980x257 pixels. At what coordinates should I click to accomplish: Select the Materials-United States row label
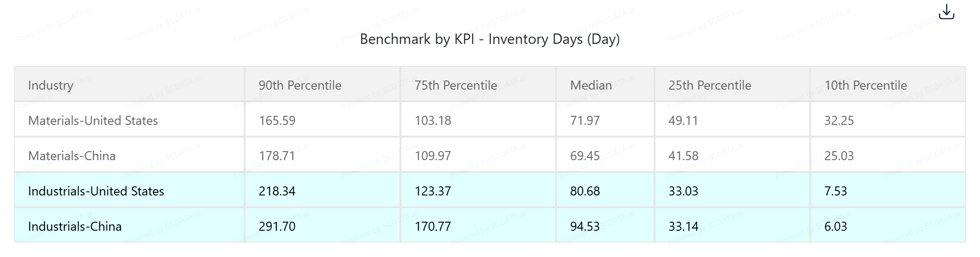[x=93, y=120]
